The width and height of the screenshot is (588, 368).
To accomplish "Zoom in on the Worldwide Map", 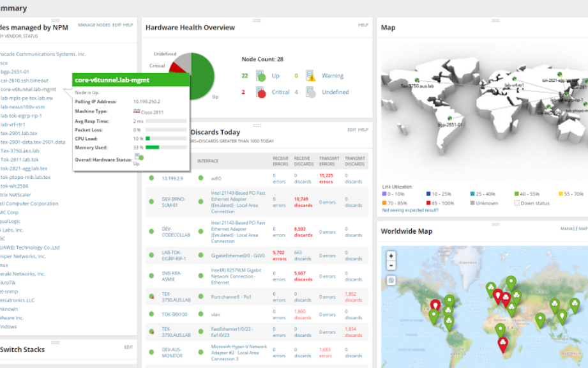I will [x=391, y=256].
